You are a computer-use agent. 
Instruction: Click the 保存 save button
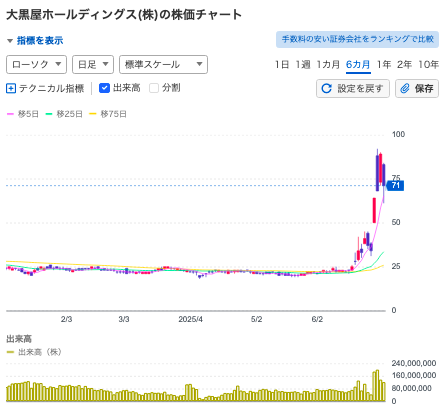[417, 88]
